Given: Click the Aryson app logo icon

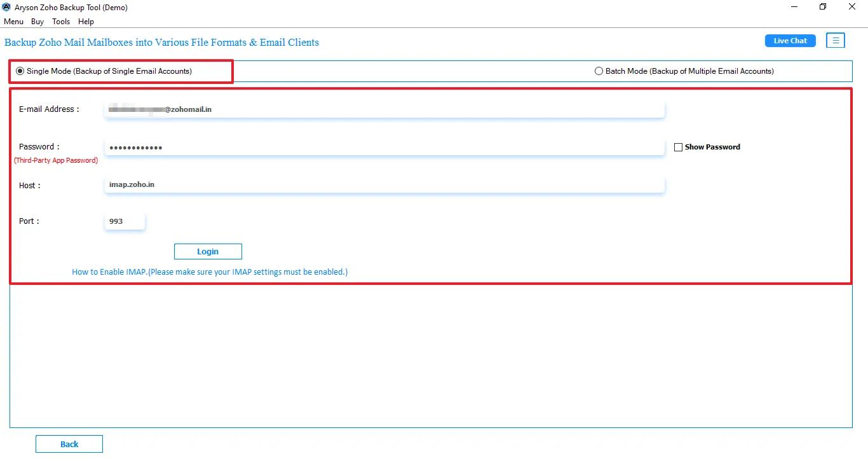Looking at the screenshot, I should pyautogui.click(x=6, y=7).
